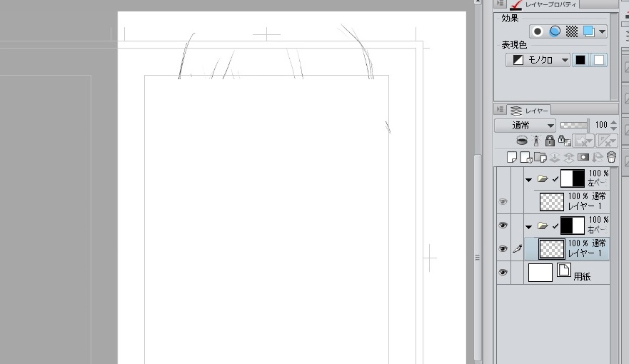Show the hidden レイヤー 1 under 左ページ
629x364 pixels.
pos(503,202)
